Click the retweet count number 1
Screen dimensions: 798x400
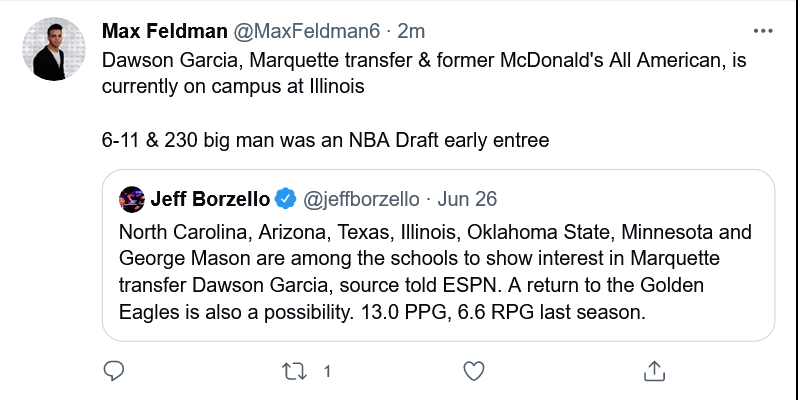click(327, 372)
